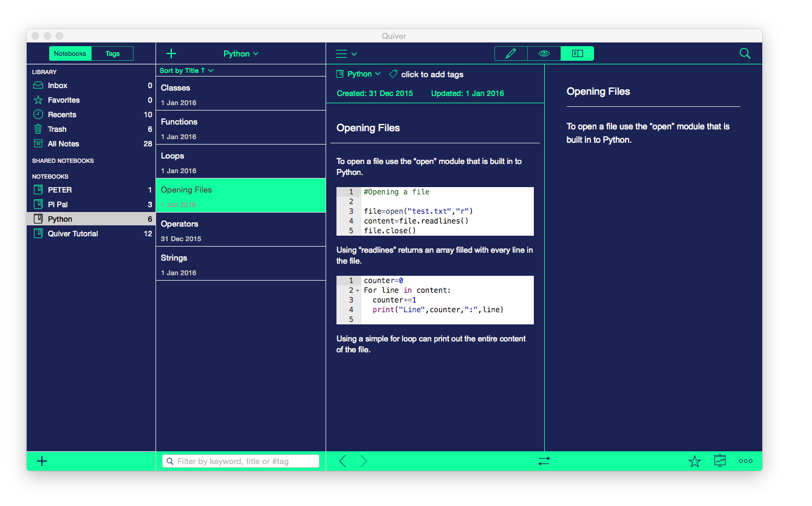
Task: Open the Classes note
Action: coord(241,94)
